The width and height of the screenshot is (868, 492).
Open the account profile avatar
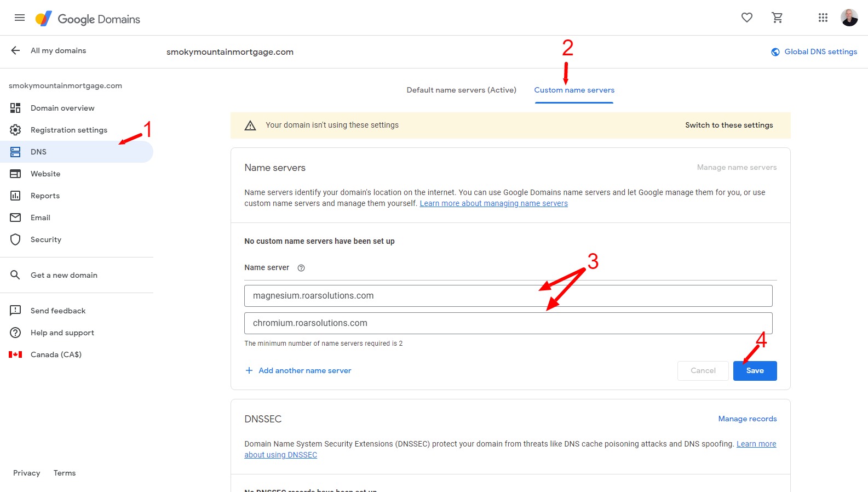849,18
